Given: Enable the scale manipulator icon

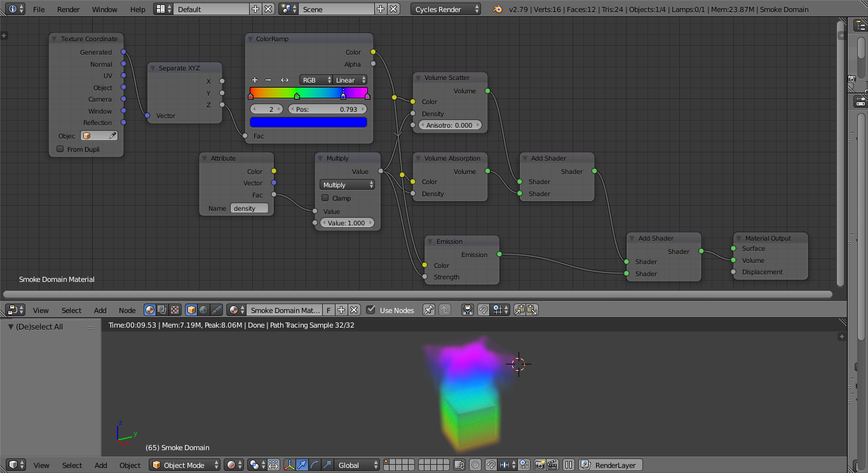Looking at the screenshot, I should [327, 465].
